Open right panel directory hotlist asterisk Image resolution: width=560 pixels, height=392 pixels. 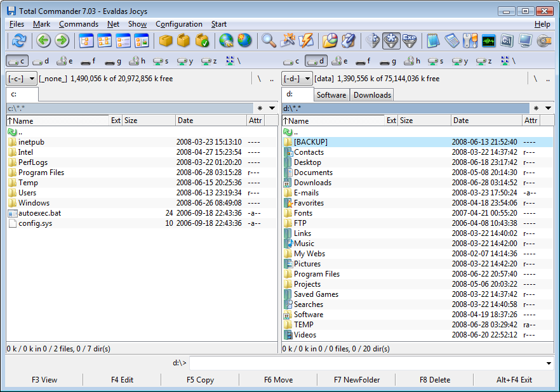point(536,108)
